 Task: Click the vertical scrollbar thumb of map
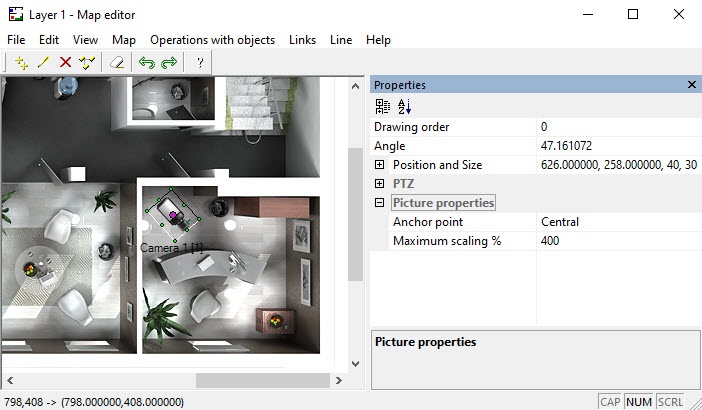click(355, 215)
